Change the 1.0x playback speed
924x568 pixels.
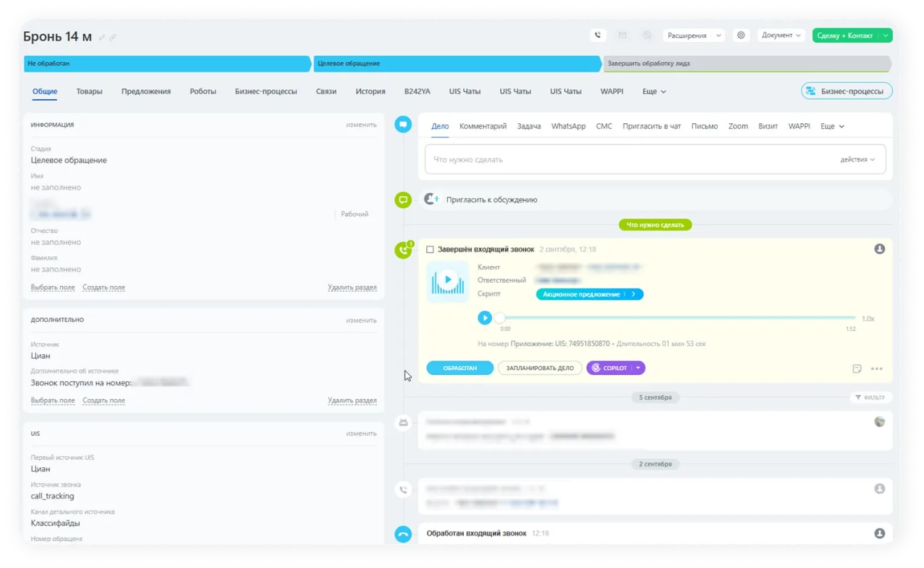click(868, 318)
